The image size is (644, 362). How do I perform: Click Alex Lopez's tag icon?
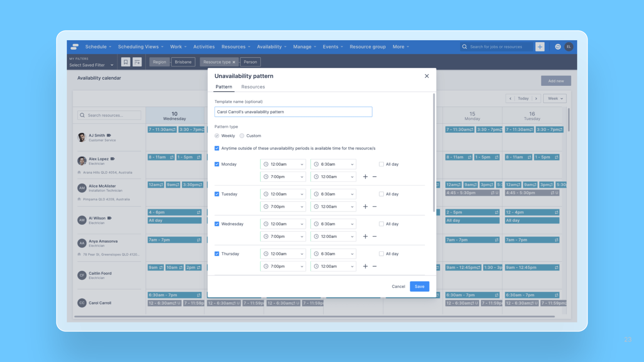click(113, 159)
